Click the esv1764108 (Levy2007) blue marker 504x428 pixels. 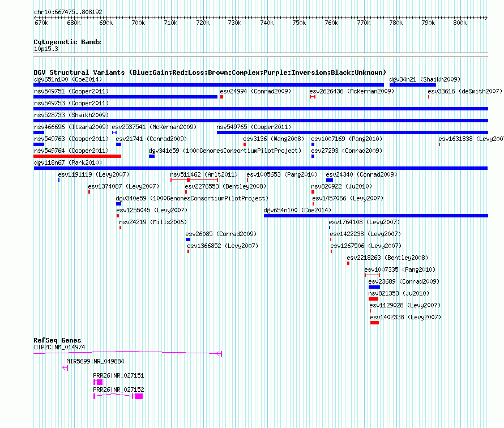pyautogui.click(x=330, y=228)
